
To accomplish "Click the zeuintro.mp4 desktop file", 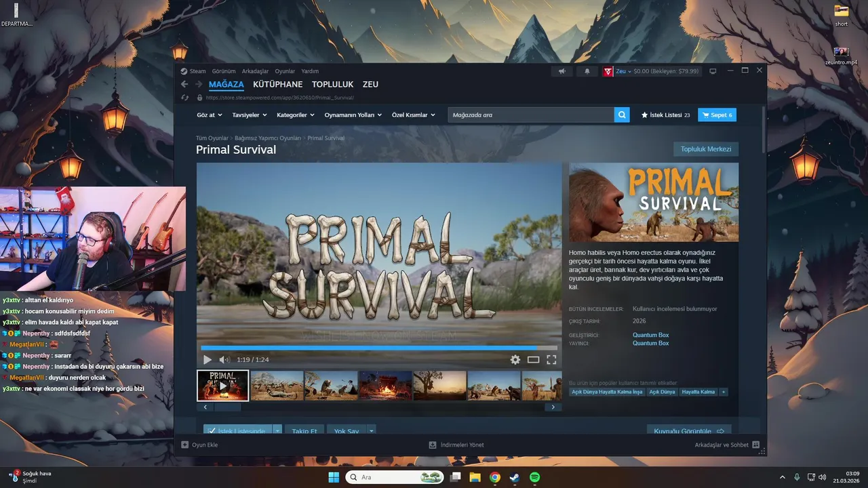I will click(x=841, y=56).
